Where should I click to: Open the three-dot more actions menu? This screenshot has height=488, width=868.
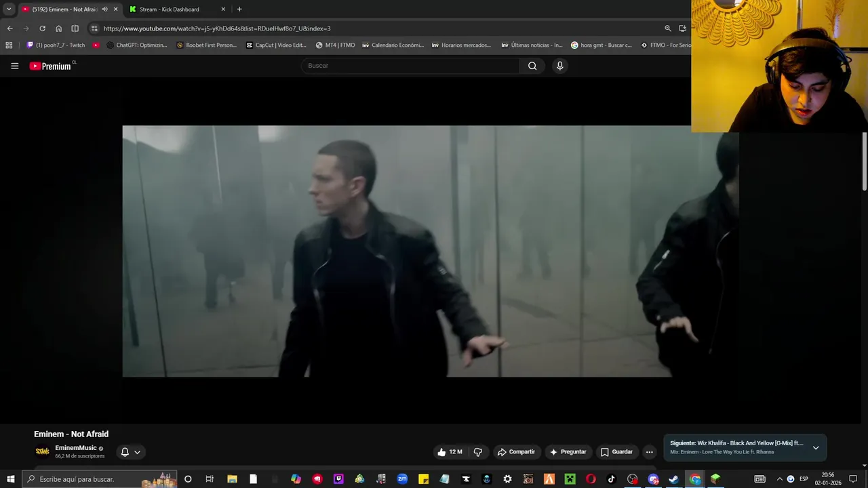[x=649, y=452]
